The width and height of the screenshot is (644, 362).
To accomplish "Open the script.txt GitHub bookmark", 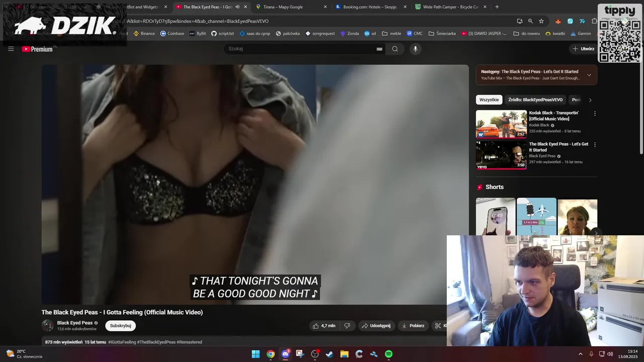I will (222, 34).
